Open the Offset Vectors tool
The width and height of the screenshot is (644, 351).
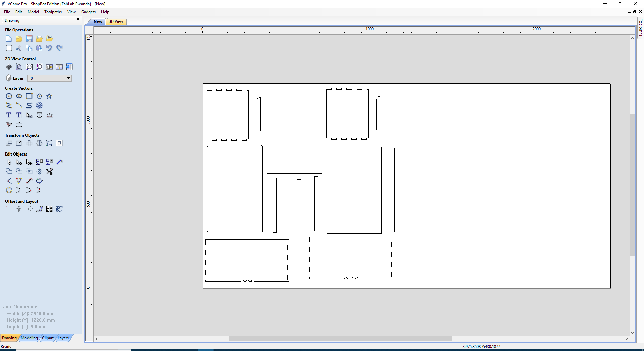point(9,209)
